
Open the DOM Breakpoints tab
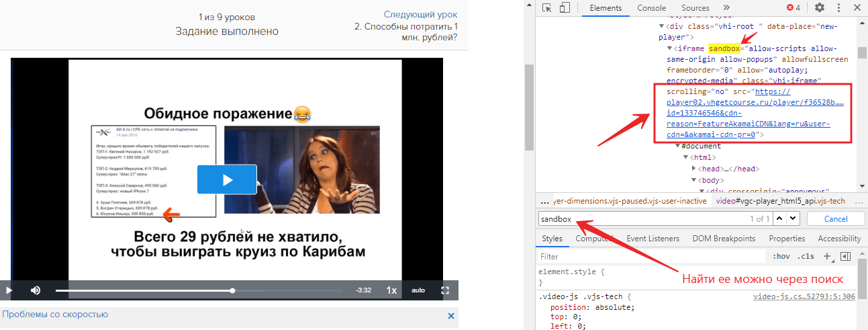pyautogui.click(x=724, y=239)
